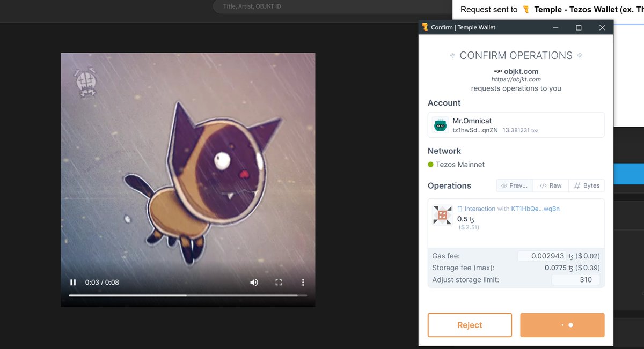The image size is (644, 349).
Task: Click the loading confirm button
Action: pos(562,325)
